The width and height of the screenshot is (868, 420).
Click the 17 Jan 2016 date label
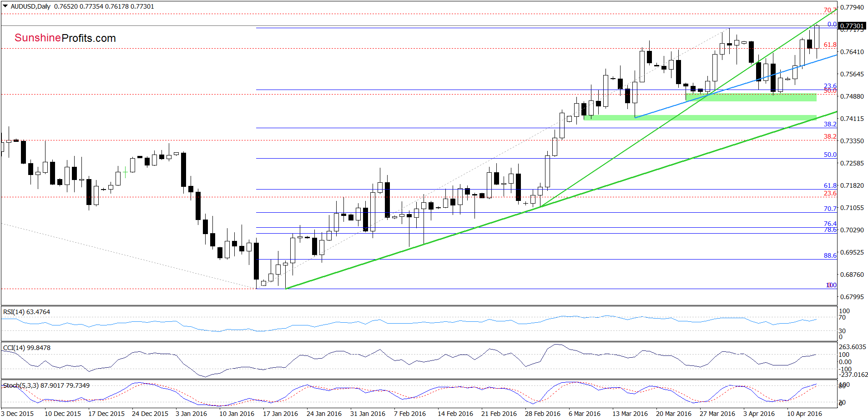280,414
